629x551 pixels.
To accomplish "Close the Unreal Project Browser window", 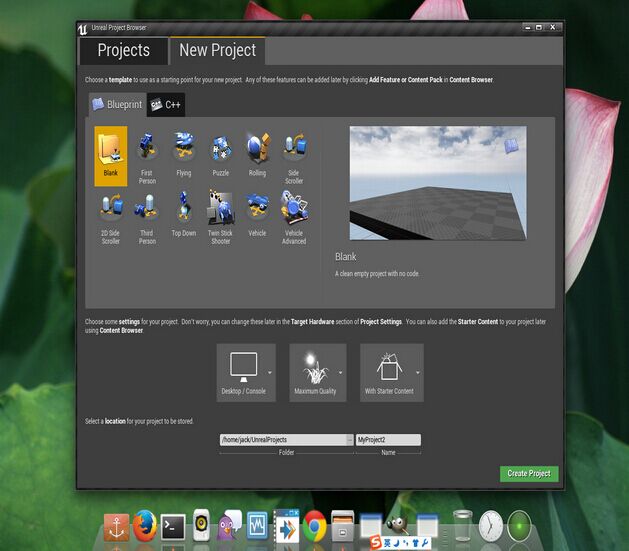I will (553, 27).
